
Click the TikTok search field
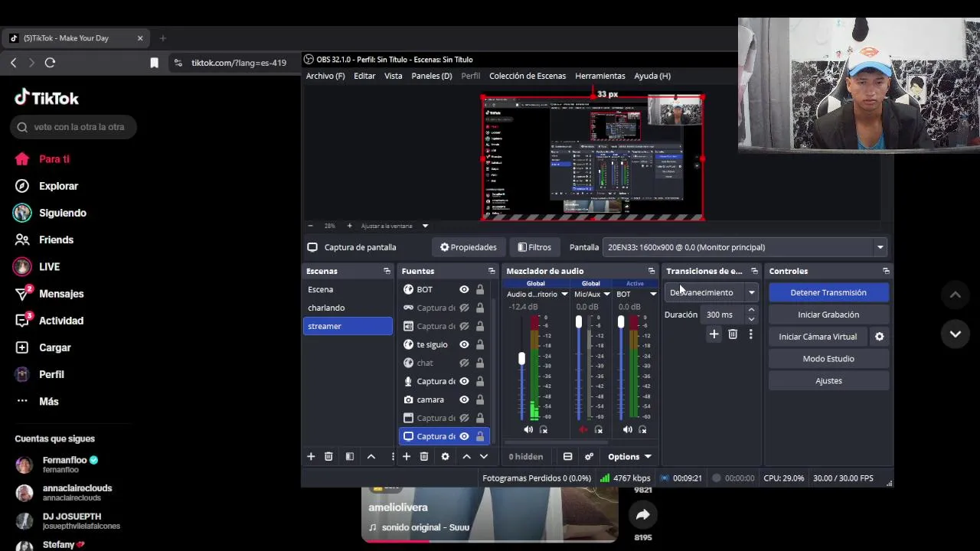(x=73, y=127)
